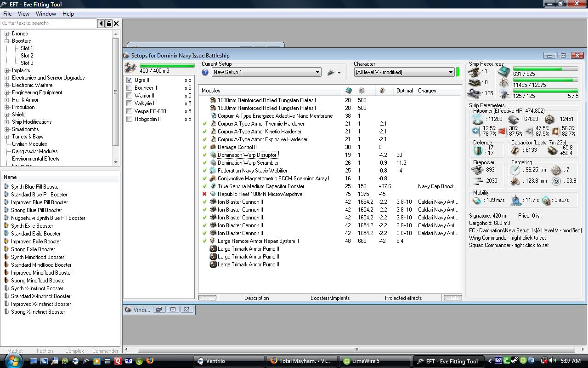Image resolution: width=588 pixels, height=368 pixels.
Task: Click the EM resistance lightning icon
Action: [476, 131]
